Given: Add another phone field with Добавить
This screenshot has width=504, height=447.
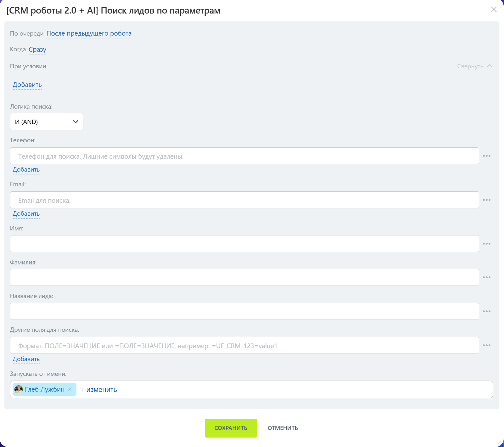Looking at the screenshot, I should (26, 170).
